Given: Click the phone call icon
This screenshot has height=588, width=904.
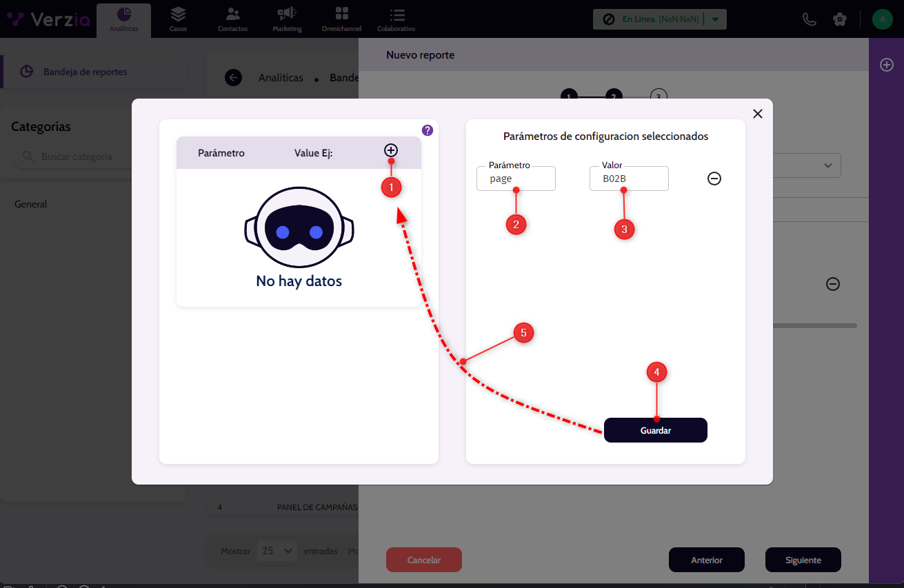Looking at the screenshot, I should (x=810, y=19).
